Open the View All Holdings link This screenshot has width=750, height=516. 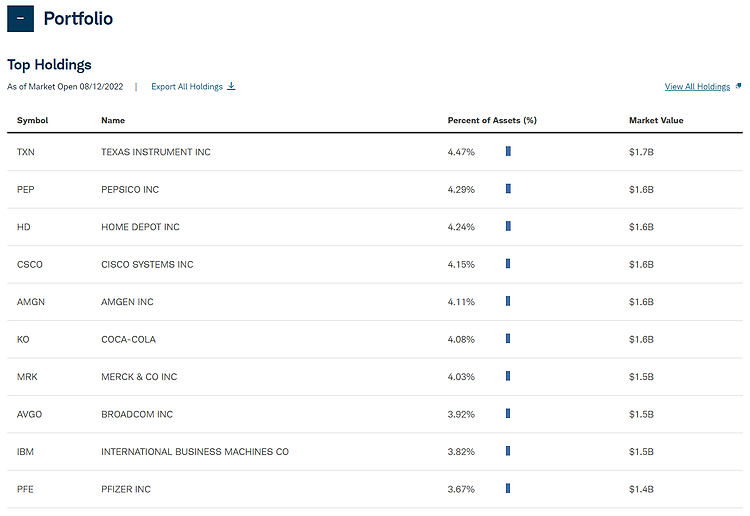tap(697, 87)
